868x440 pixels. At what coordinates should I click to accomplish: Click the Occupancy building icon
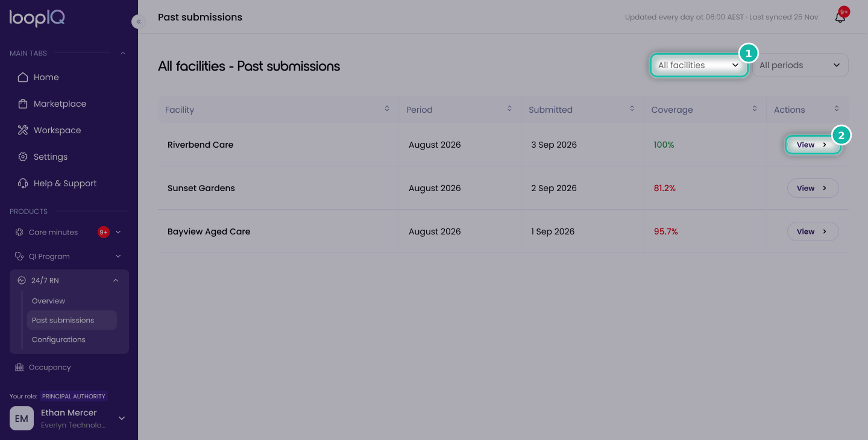(x=19, y=367)
